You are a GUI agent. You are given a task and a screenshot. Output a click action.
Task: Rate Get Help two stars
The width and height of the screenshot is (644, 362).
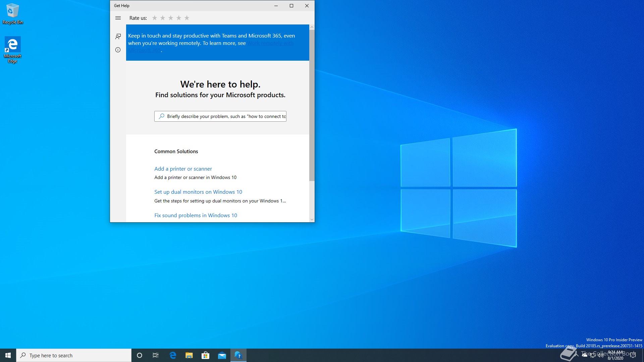pos(163,18)
